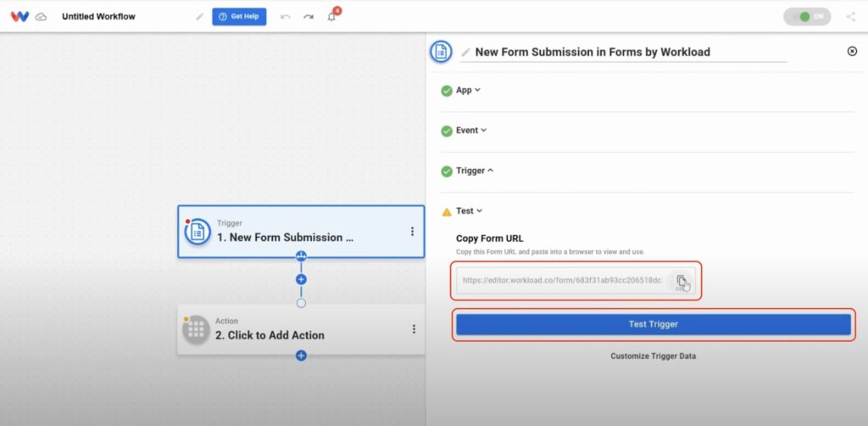Open the Trigger step three-dot menu
Screen dimensions: 868x426
[412, 232]
